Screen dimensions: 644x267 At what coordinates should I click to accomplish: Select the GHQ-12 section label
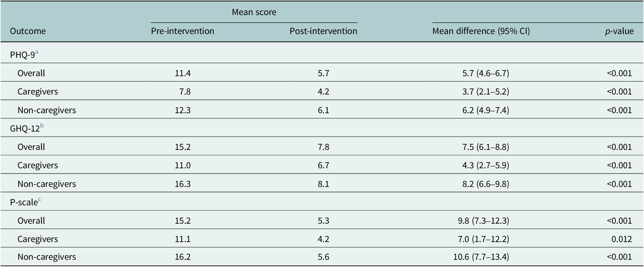point(25,129)
